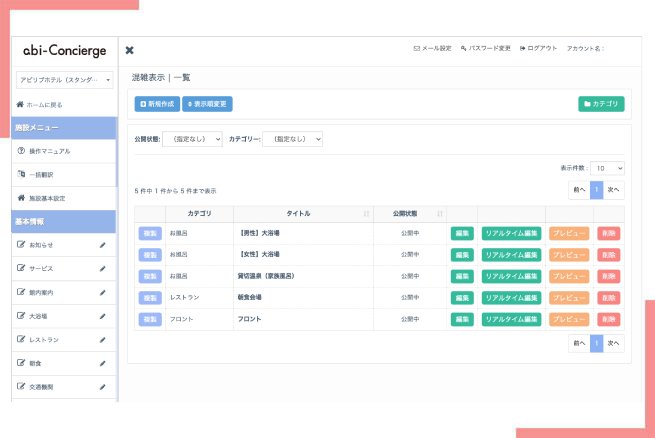This screenshot has width=655, height=438.
Task: Click the pencil icon beside 交通機関
Action: (103, 387)
